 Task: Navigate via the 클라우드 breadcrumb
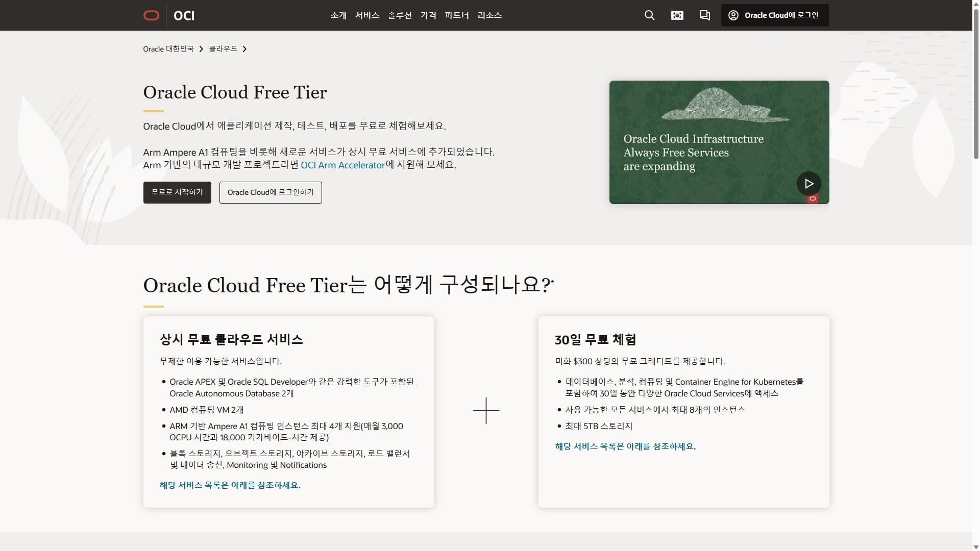[x=223, y=48]
